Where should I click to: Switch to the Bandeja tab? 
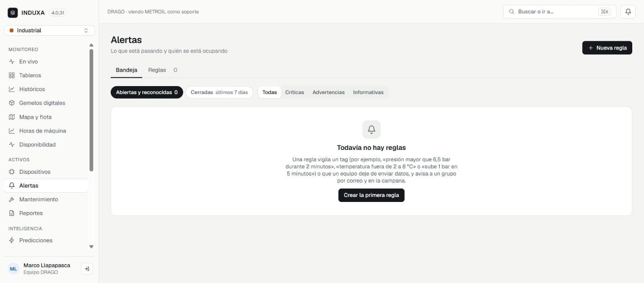(127, 70)
